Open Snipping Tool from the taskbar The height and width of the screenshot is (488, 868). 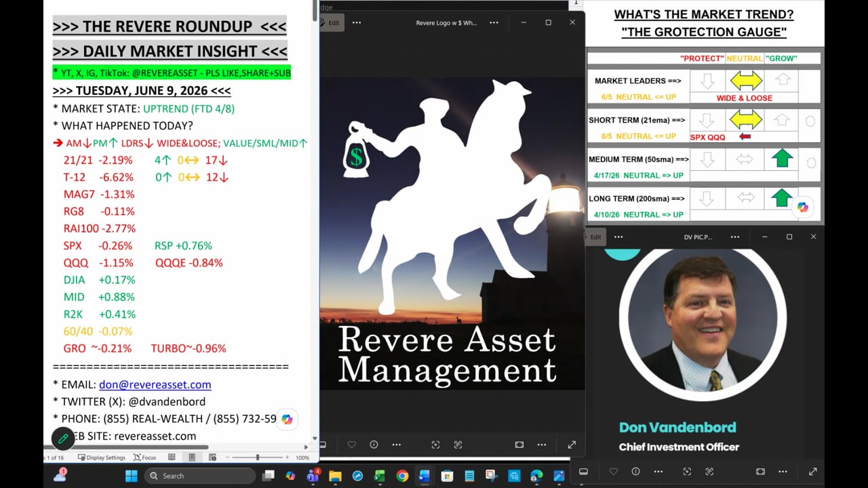tap(492, 476)
